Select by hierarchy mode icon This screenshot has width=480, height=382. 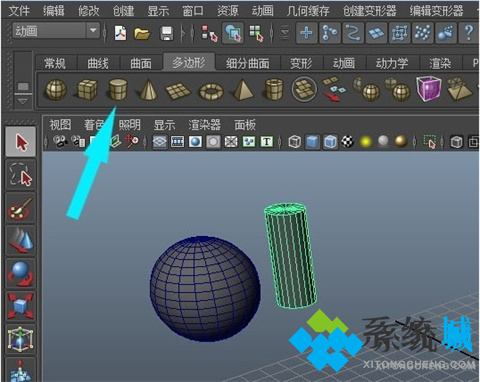click(209, 33)
